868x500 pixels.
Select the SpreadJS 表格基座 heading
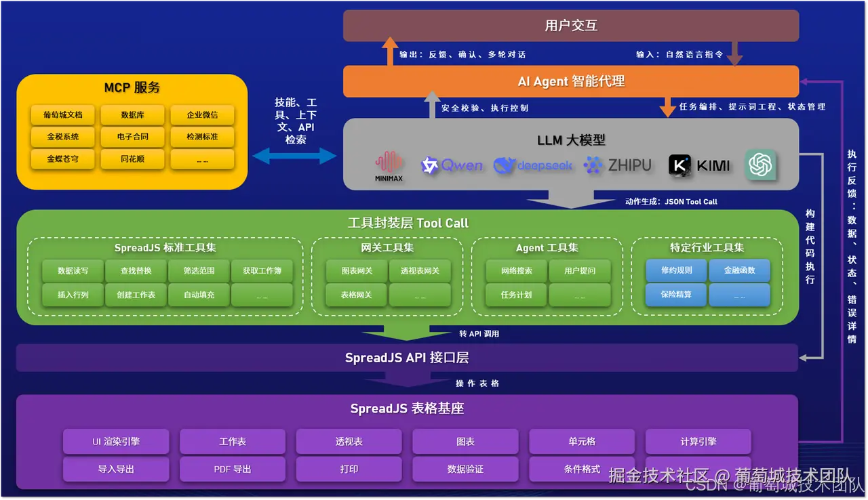pyautogui.click(x=407, y=409)
